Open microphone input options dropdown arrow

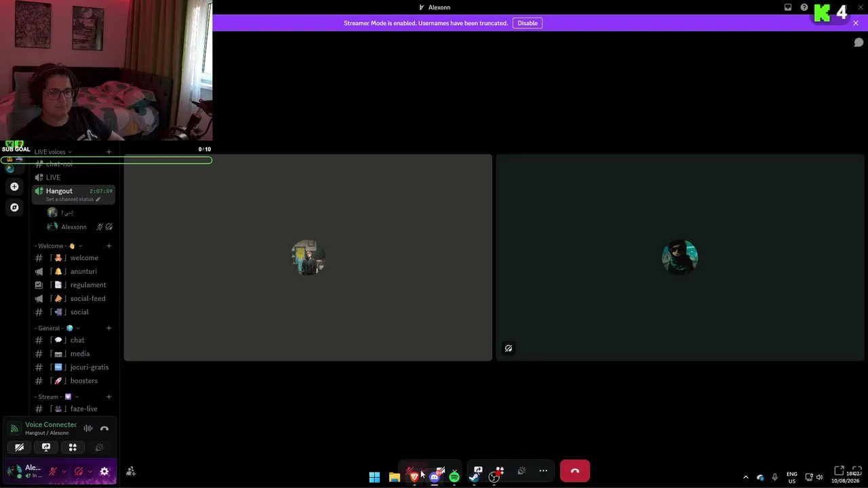coord(64,471)
